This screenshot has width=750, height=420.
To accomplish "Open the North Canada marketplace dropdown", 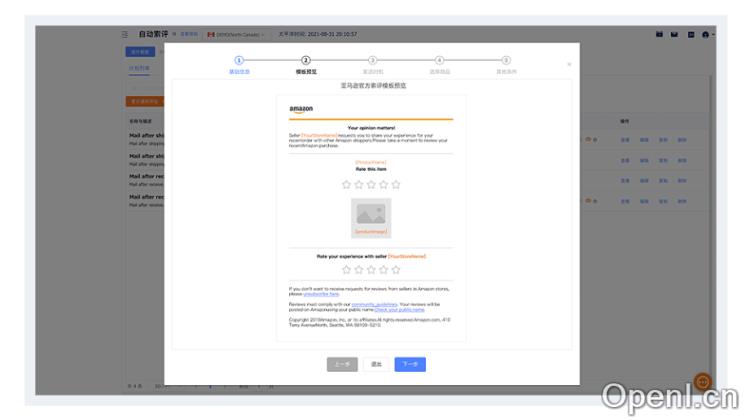I will (236, 34).
